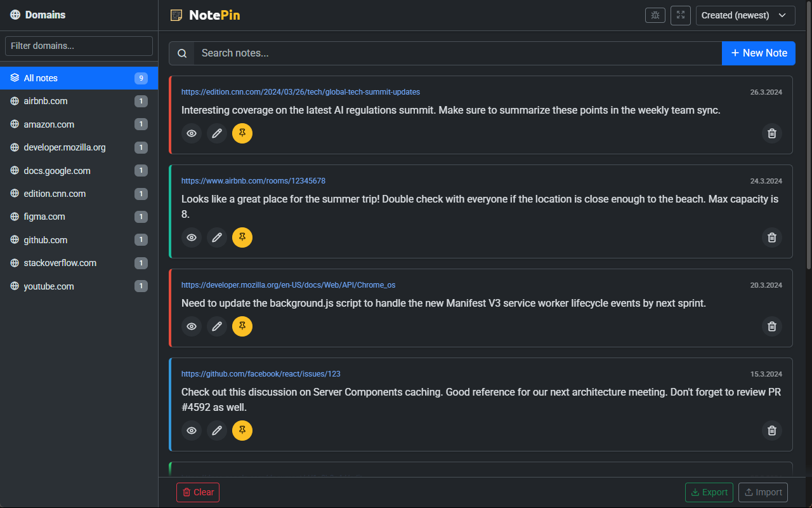Click the Domains globe icon in sidebar

pyautogui.click(x=15, y=14)
